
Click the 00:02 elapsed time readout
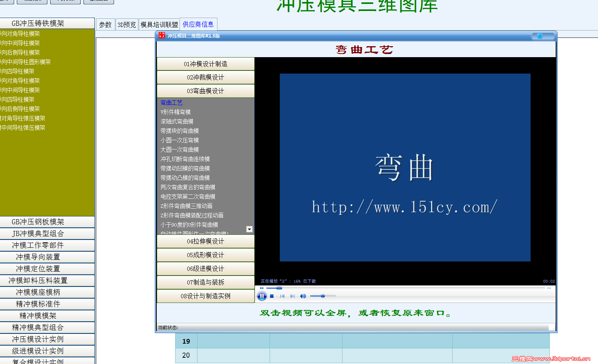tap(549, 281)
